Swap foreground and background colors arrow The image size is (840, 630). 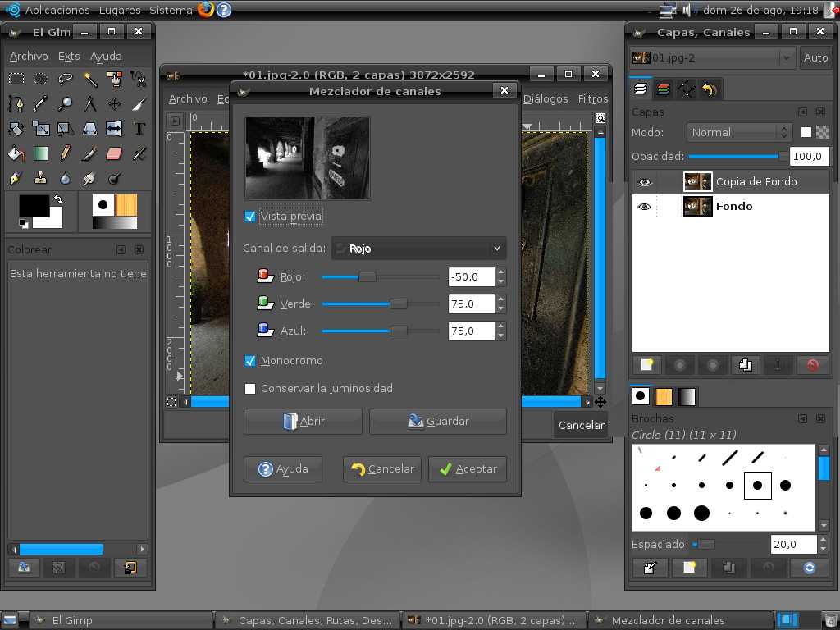tap(58, 199)
